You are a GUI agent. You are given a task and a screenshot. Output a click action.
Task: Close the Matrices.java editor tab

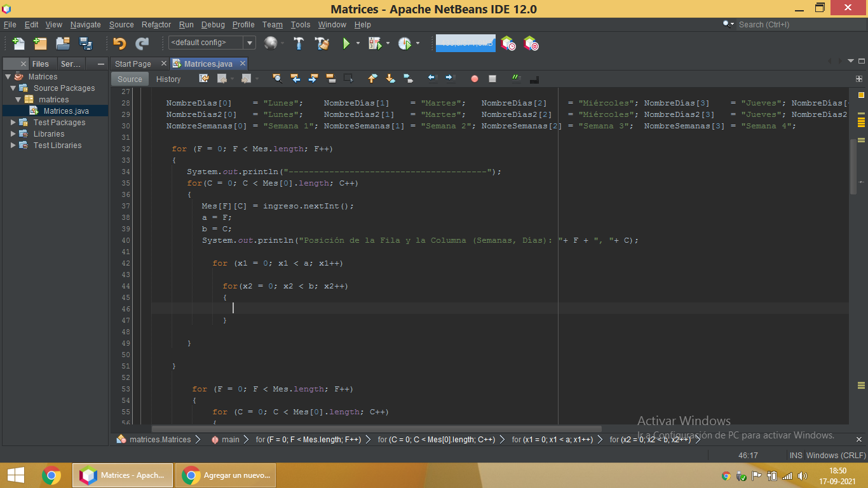(242, 64)
